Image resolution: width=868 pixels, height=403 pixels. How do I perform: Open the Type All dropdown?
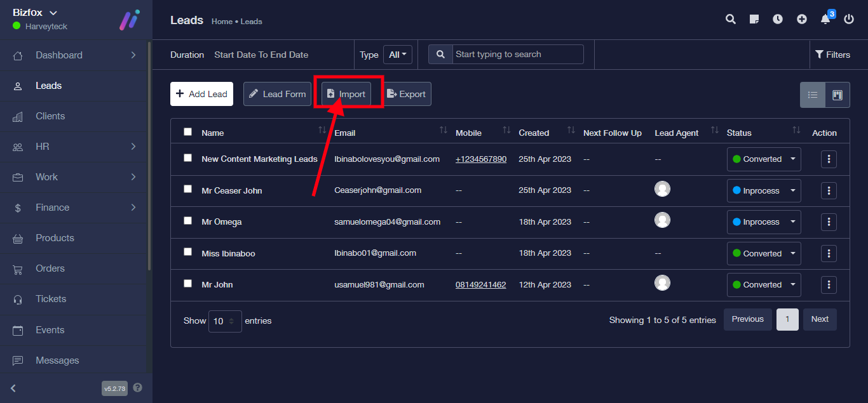coord(398,55)
